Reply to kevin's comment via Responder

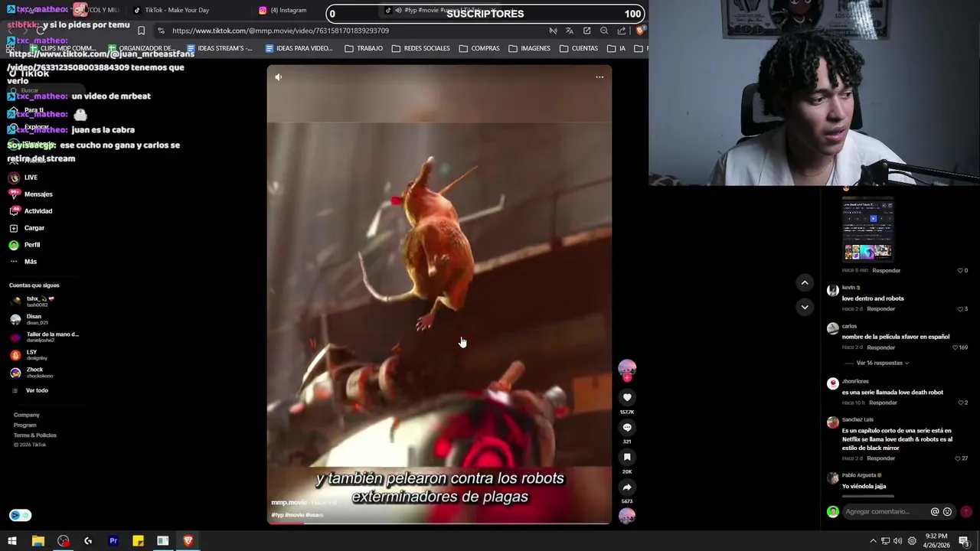coord(880,309)
